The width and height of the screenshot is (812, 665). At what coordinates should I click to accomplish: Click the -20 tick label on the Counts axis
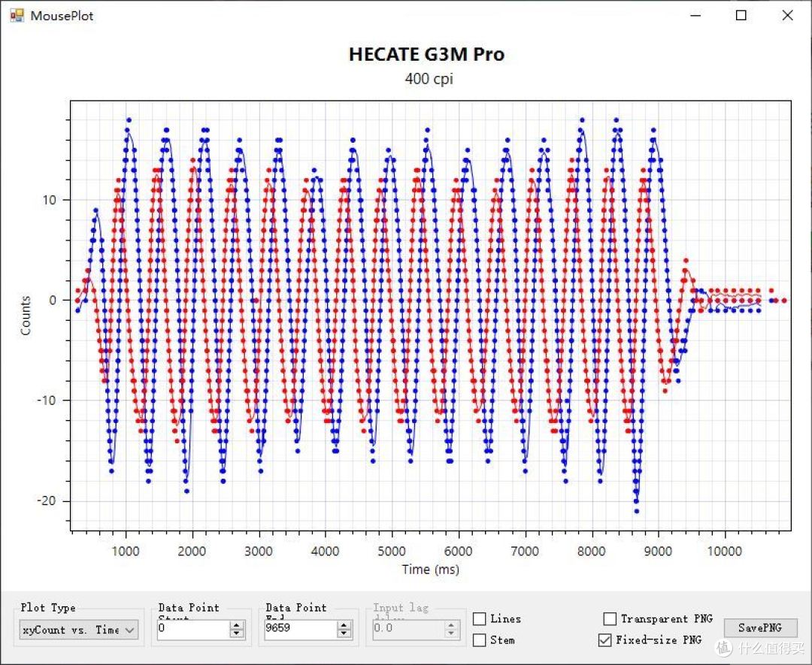coord(47,501)
